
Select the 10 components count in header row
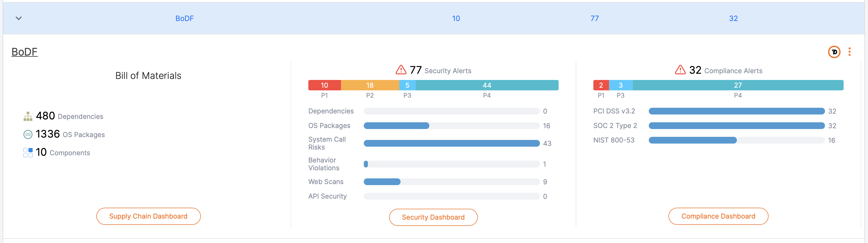pyautogui.click(x=456, y=19)
